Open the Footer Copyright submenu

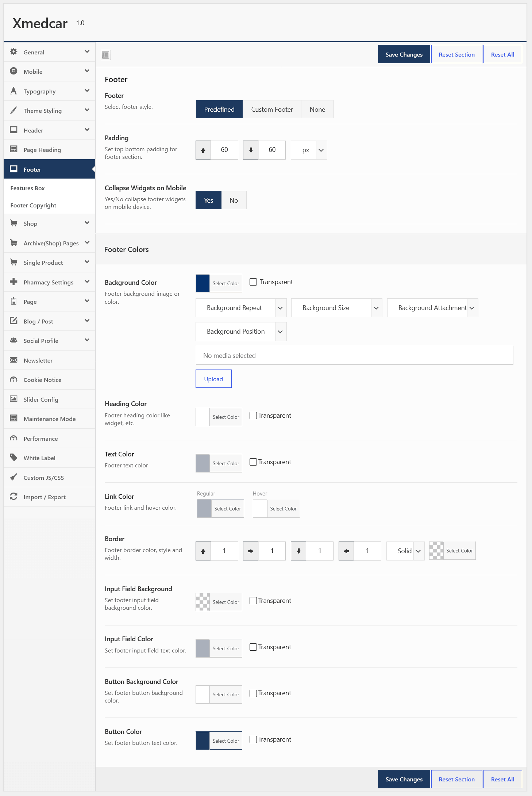click(x=33, y=205)
